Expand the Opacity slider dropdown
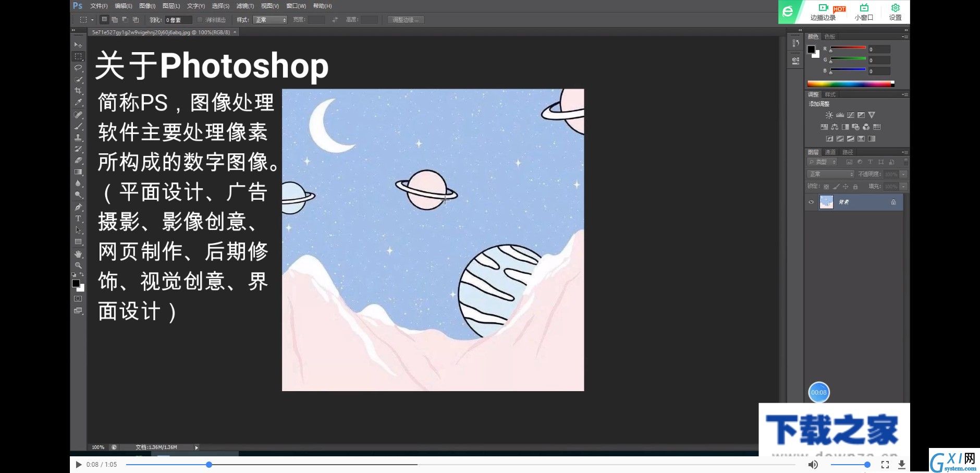Viewport: 980px width, 473px height. point(903,174)
